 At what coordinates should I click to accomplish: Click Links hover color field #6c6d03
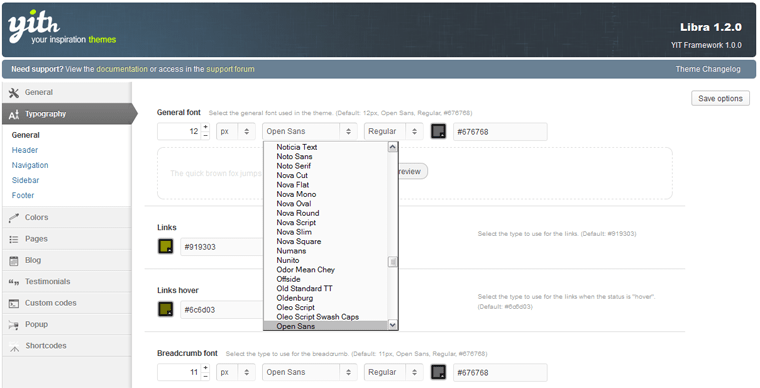(x=222, y=310)
